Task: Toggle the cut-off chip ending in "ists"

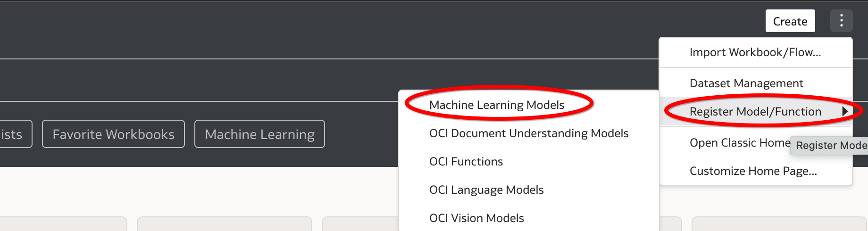Action: coord(14,134)
